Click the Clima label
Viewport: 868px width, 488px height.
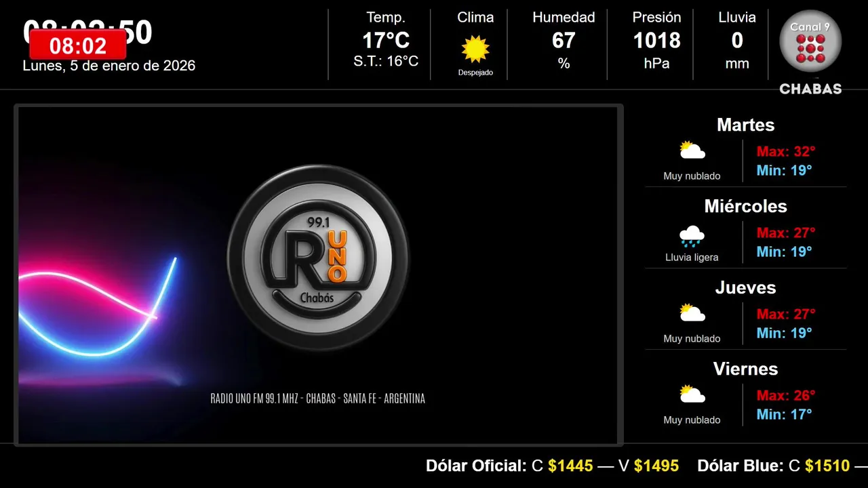475,18
